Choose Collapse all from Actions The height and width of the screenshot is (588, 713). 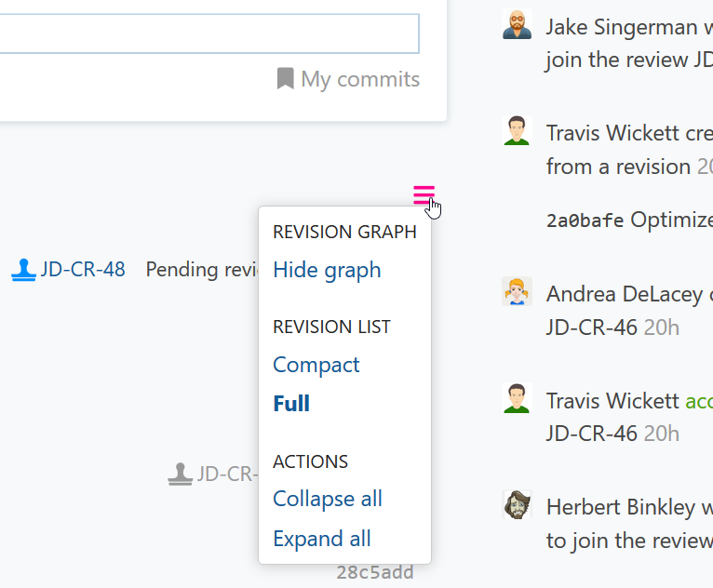(328, 499)
